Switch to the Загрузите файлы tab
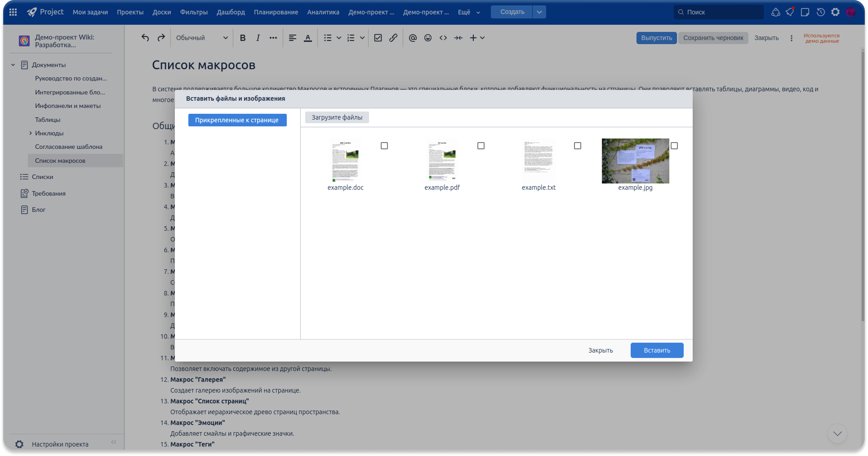The height and width of the screenshot is (456, 868). click(337, 117)
